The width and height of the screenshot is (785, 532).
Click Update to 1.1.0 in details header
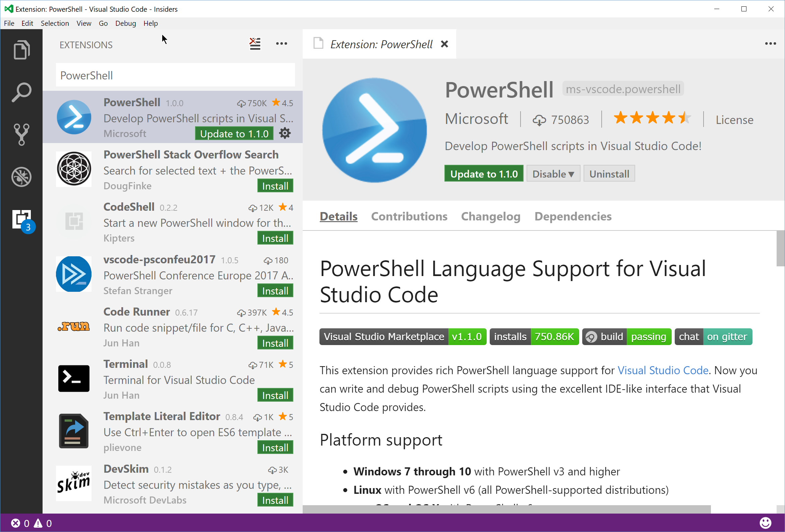coord(484,174)
